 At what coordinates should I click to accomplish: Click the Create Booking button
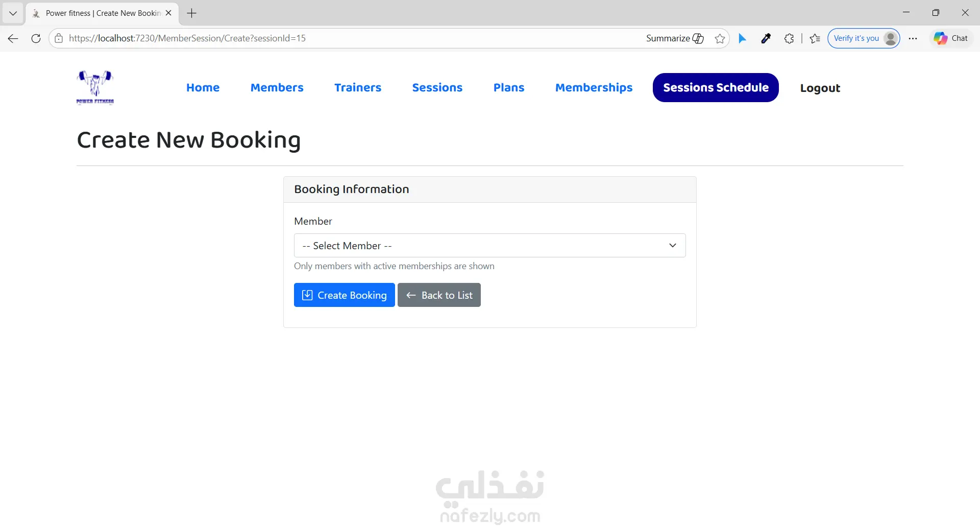click(x=344, y=295)
